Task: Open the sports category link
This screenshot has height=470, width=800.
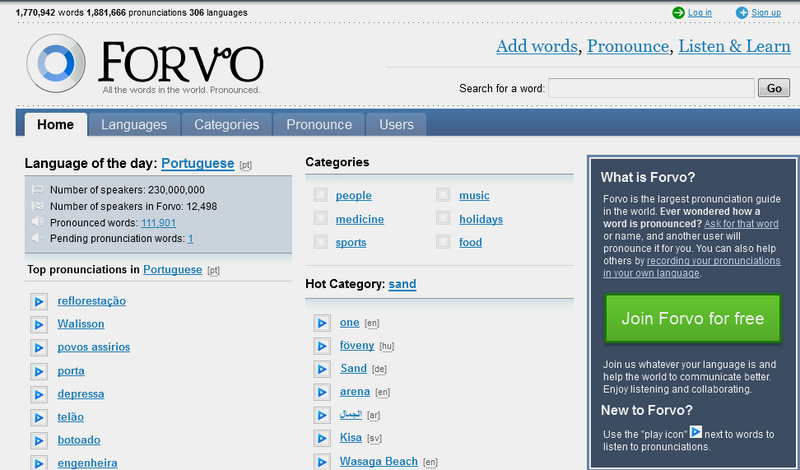Action: tap(351, 242)
